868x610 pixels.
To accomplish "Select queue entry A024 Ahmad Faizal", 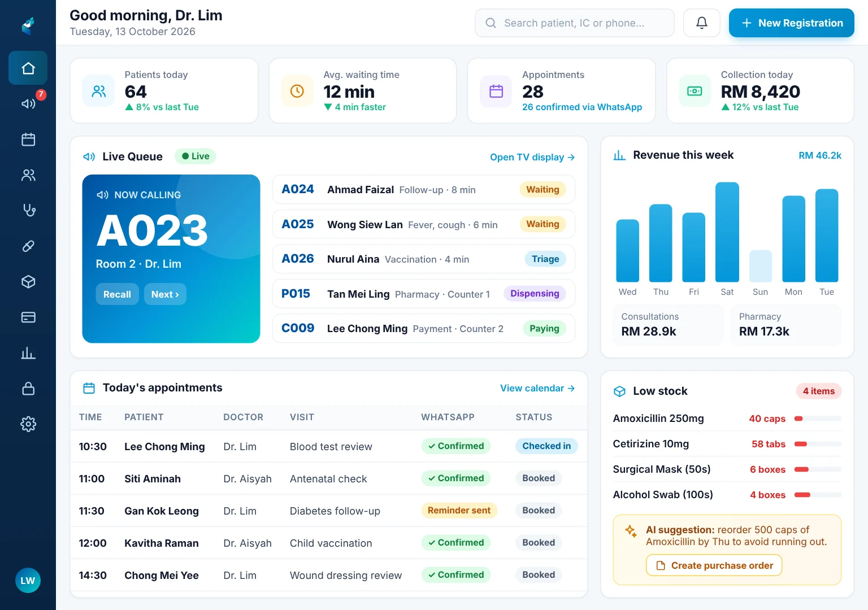I will tap(424, 190).
